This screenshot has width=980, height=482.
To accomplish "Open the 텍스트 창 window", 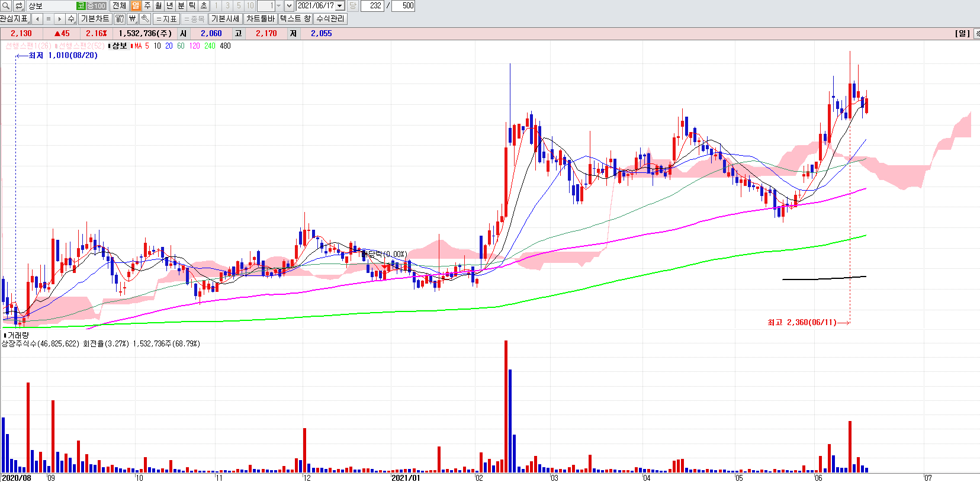I will [x=295, y=18].
